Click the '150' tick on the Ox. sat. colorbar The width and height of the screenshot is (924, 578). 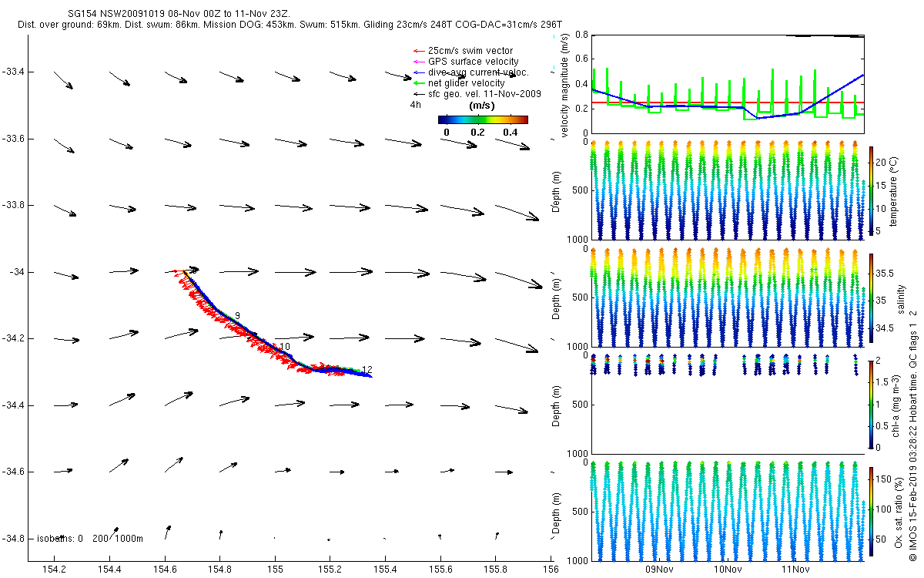pos(884,479)
